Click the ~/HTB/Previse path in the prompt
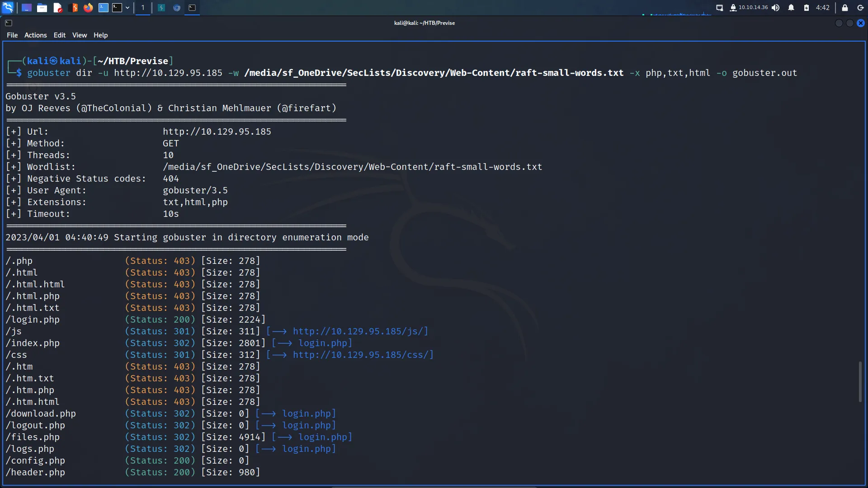The height and width of the screenshot is (488, 868). (133, 61)
